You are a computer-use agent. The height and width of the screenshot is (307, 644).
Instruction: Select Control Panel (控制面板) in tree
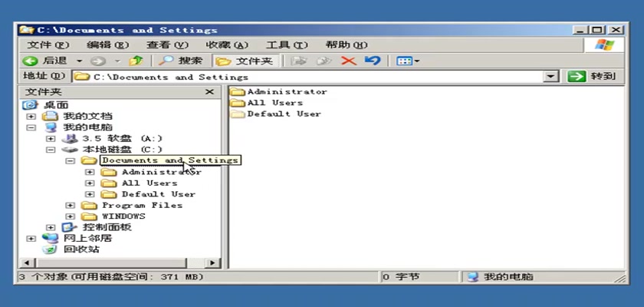coord(107,227)
